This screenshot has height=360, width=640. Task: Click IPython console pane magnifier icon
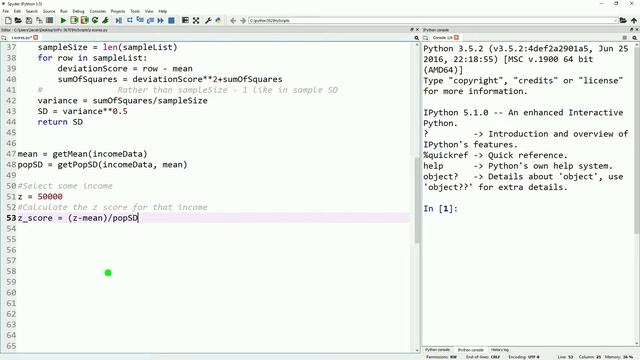(635, 38)
